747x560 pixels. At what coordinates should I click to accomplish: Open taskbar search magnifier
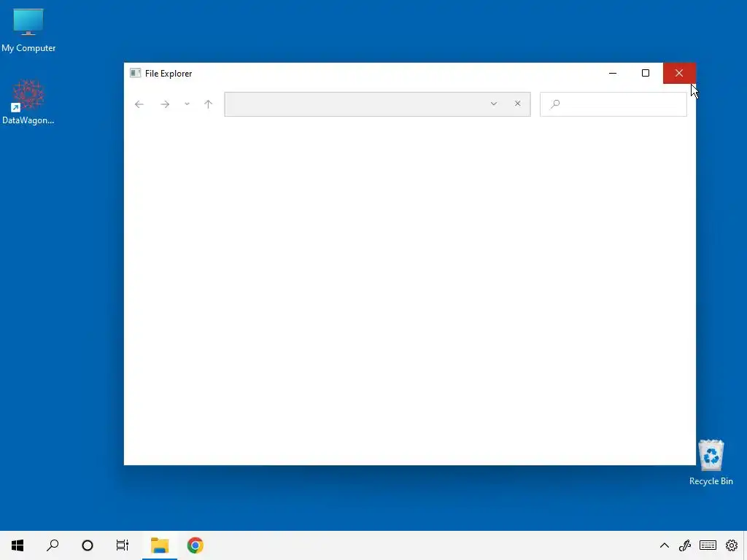(x=53, y=545)
